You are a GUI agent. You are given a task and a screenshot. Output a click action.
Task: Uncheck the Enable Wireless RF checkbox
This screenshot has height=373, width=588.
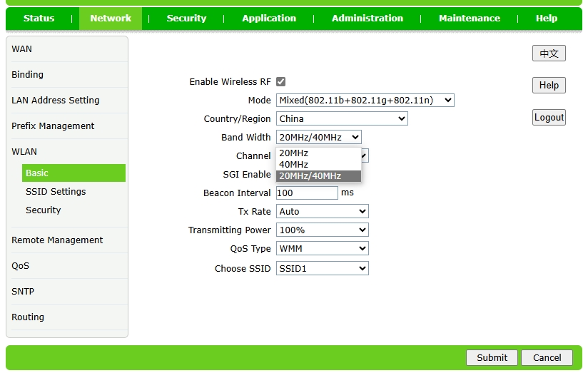pos(280,82)
